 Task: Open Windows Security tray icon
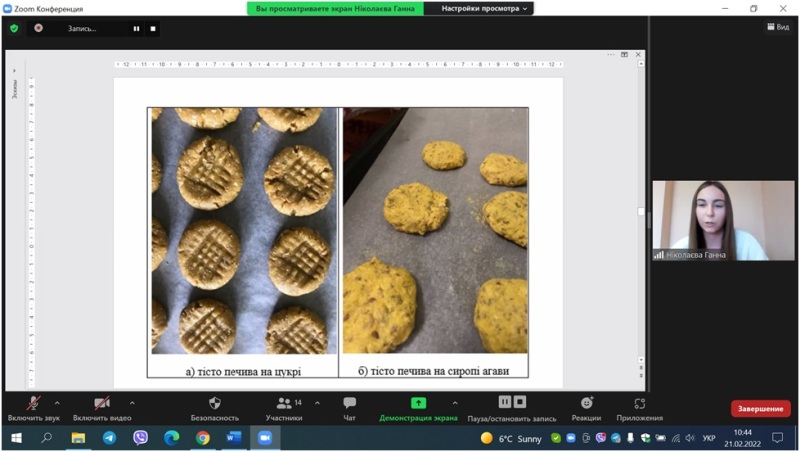point(645,438)
